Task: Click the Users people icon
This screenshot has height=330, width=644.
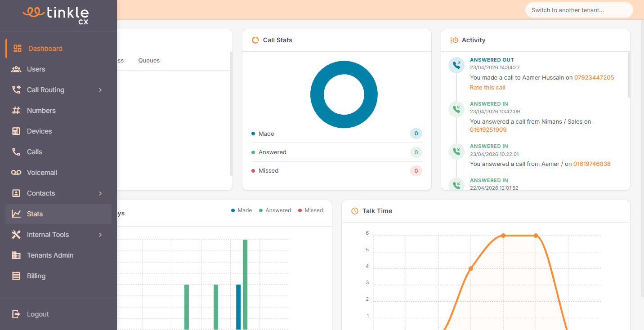Action: click(16, 69)
